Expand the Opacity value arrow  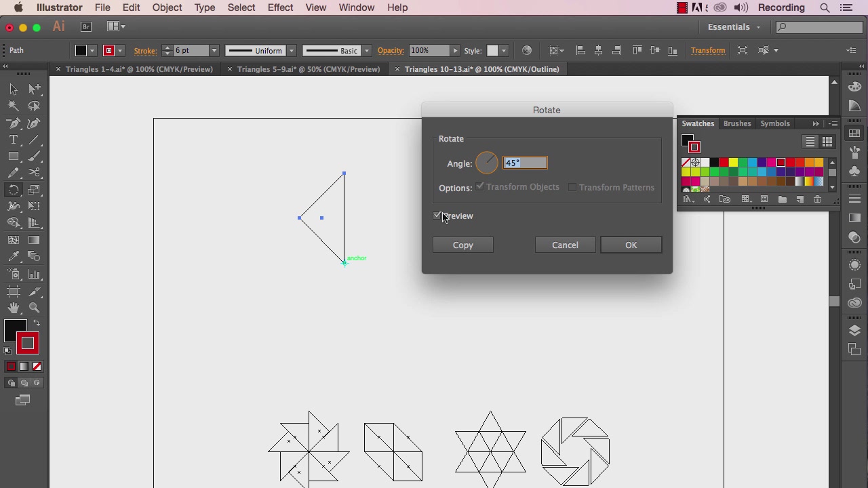point(455,51)
